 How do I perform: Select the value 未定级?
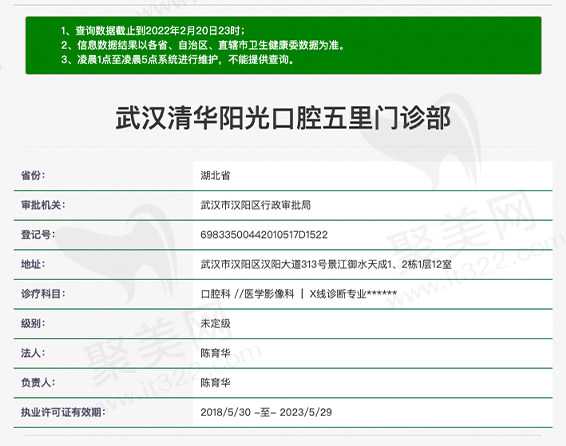215,324
